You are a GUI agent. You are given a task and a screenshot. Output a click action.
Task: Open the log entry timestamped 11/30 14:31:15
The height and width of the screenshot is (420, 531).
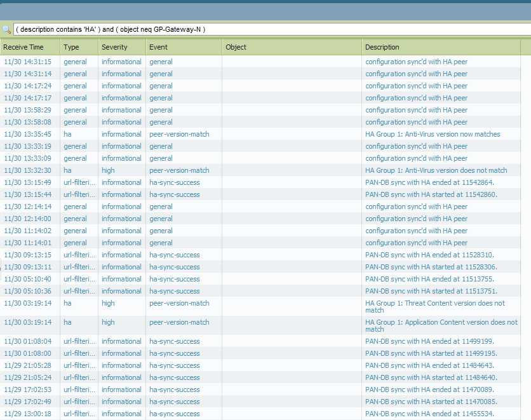[x=27, y=62]
